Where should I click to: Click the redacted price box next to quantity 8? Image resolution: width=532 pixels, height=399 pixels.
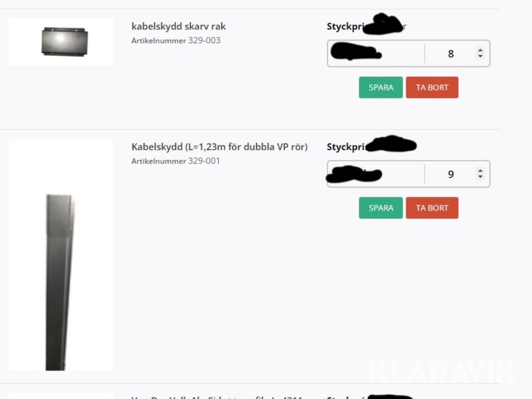[376, 54]
